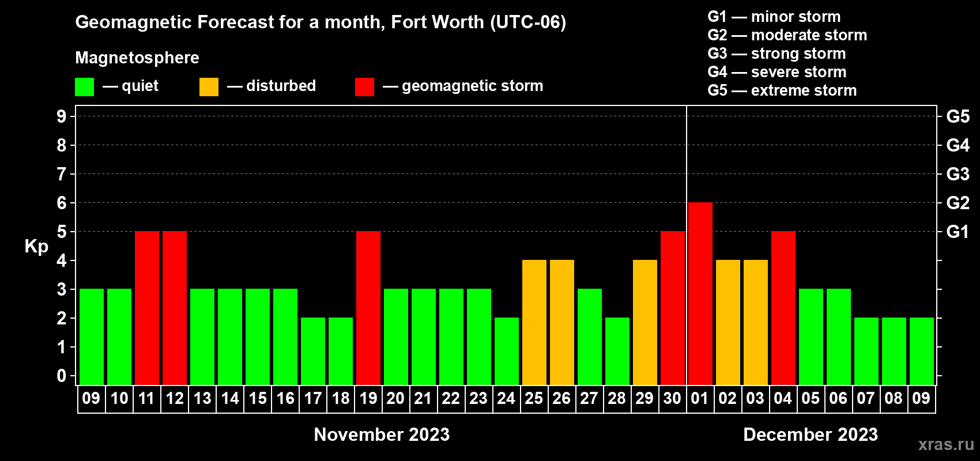Select the Geomagnetic Forecast chart title
980x461 pixels.
pos(321,22)
